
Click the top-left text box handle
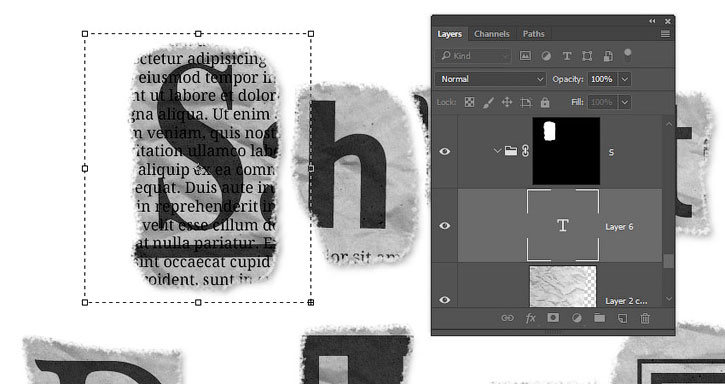(85, 34)
